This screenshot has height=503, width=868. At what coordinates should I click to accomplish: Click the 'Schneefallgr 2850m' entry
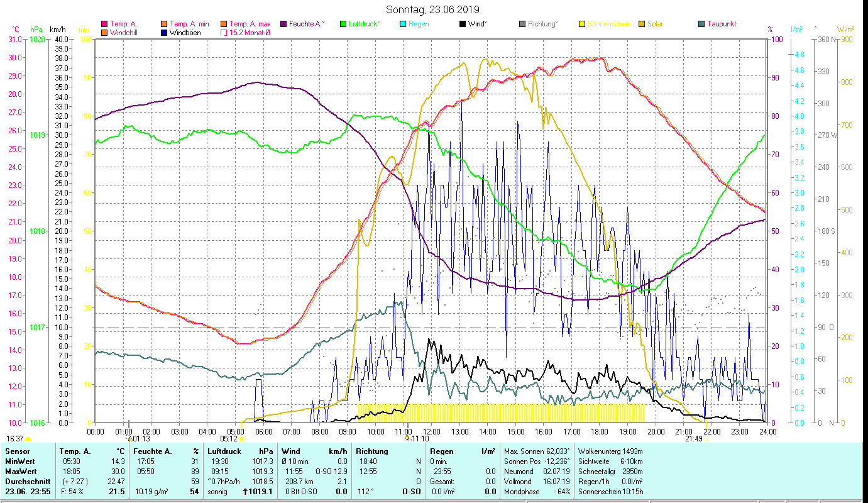pyautogui.click(x=610, y=472)
